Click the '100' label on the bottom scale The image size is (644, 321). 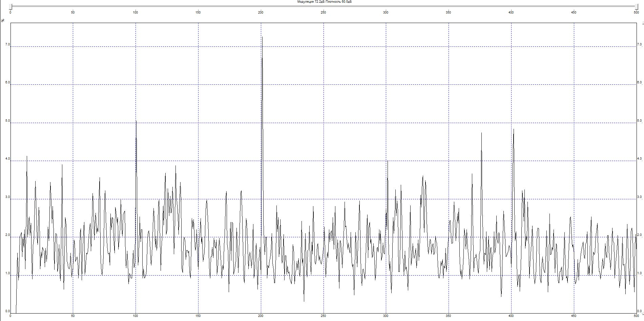[x=136, y=316]
